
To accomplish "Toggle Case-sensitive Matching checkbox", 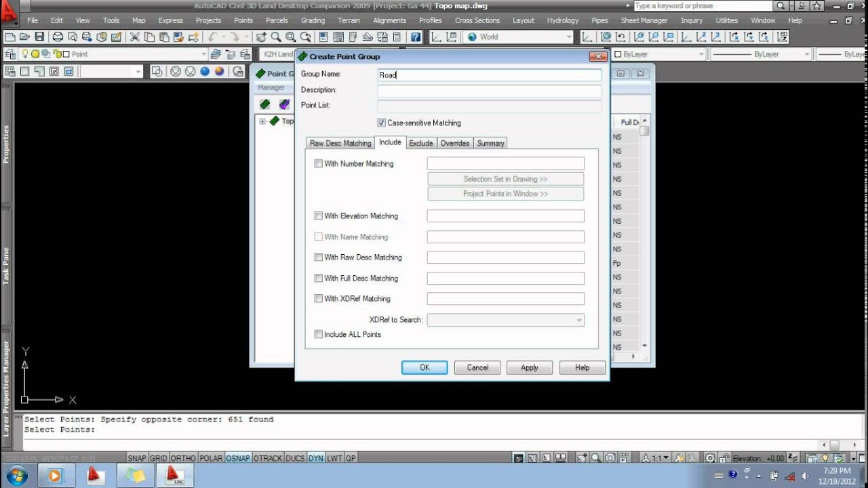I will [x=382, y=123].
